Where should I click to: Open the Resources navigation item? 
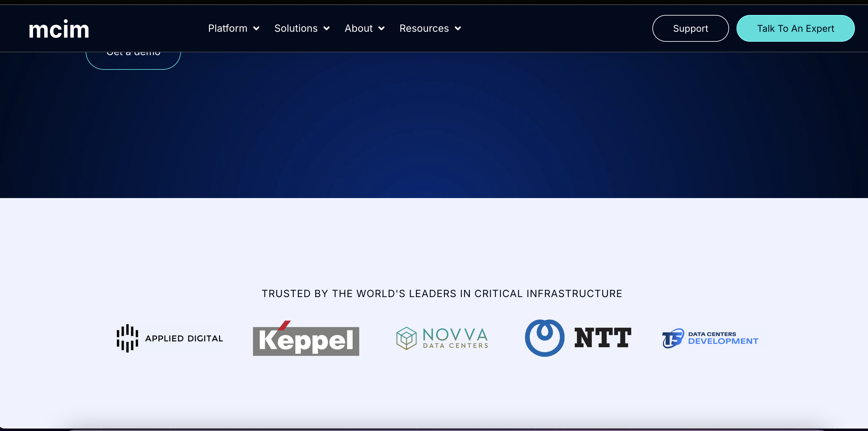[424, 28]
